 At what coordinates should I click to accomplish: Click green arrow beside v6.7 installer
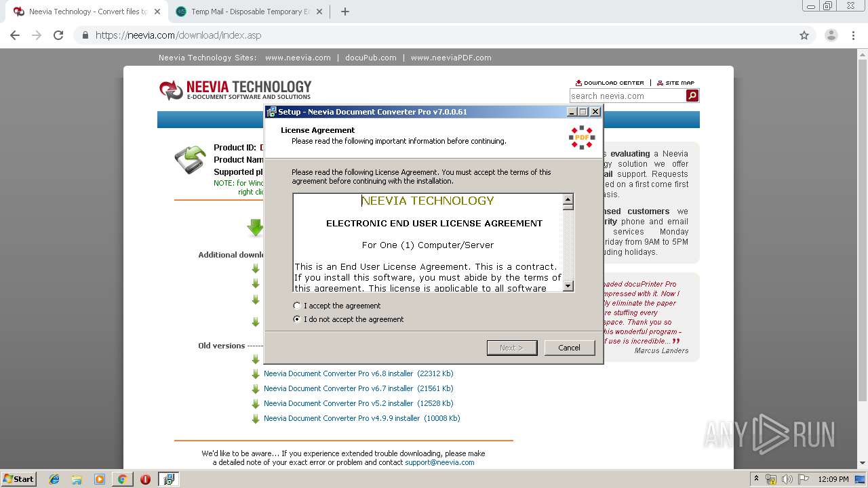click(x=256, y=389)
